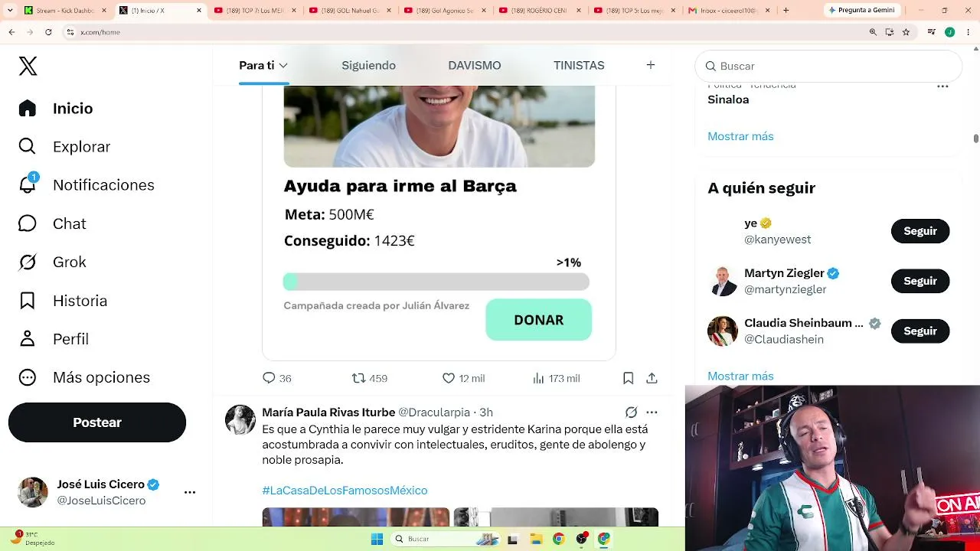The height and width of the screenshot is (551, 980).
Task: Switch to the DAVISMO tab
Action: (x=475, y=65)
